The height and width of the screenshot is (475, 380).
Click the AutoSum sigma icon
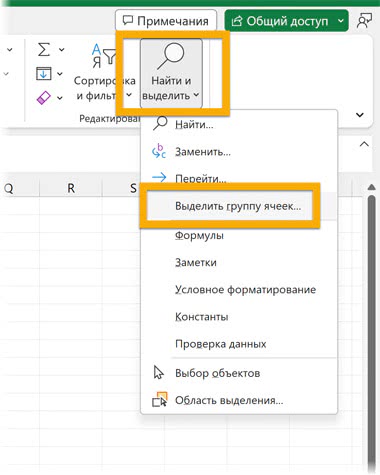click(x=44, y=50)
